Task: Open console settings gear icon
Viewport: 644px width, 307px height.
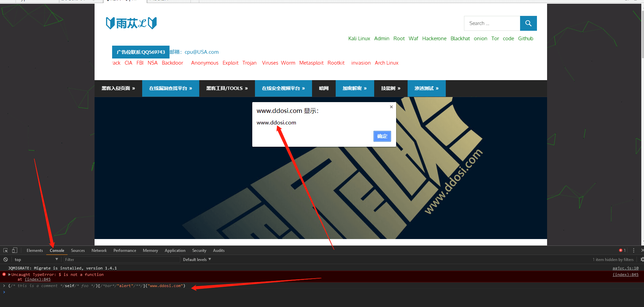Action: [x=642, y=260]
